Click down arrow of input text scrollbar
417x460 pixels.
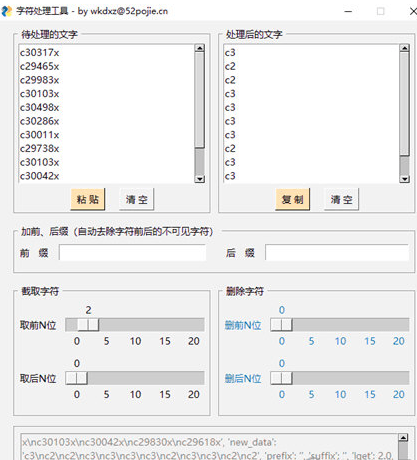(200, 179)
